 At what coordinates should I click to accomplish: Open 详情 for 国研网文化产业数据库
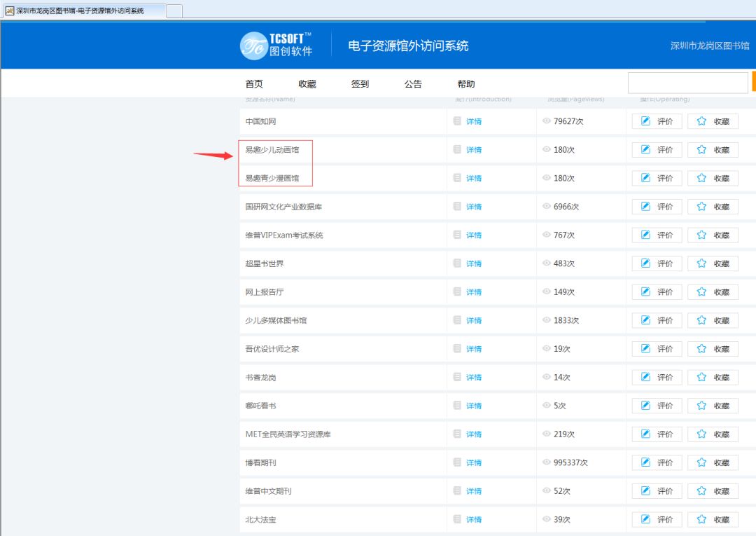[473, 207]
